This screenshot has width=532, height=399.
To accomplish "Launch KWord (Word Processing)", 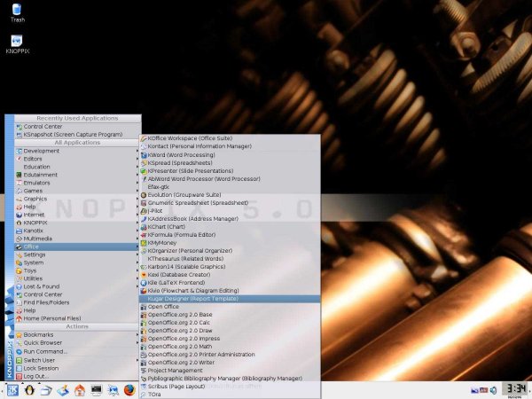I will (181, 154).
